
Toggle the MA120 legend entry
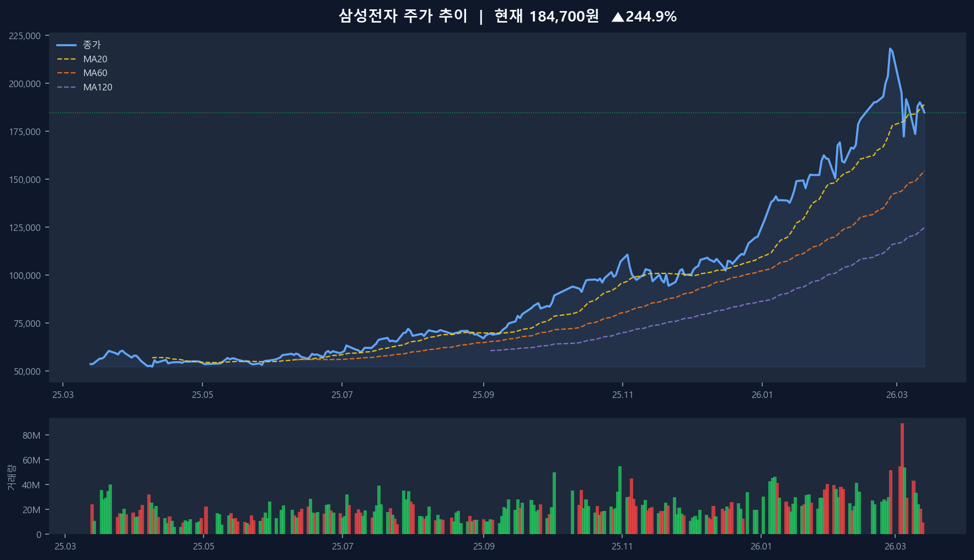coord(98,87)
